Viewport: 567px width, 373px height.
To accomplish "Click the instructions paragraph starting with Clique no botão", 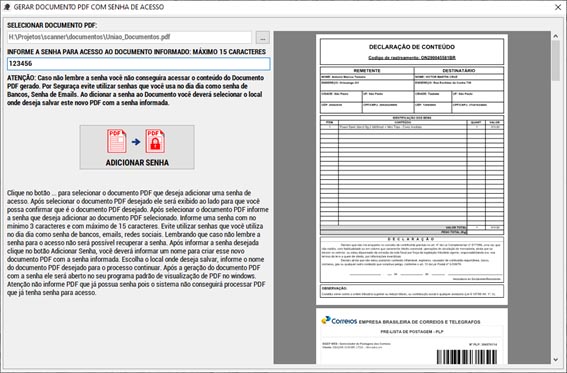I will [x=138, y=243].
